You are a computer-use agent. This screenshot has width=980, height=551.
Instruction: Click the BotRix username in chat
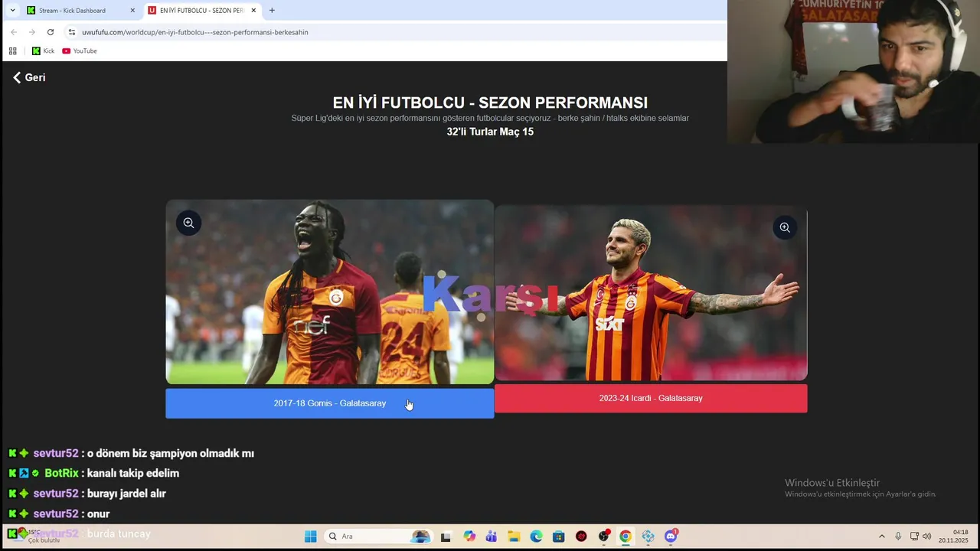pos(61,473)
